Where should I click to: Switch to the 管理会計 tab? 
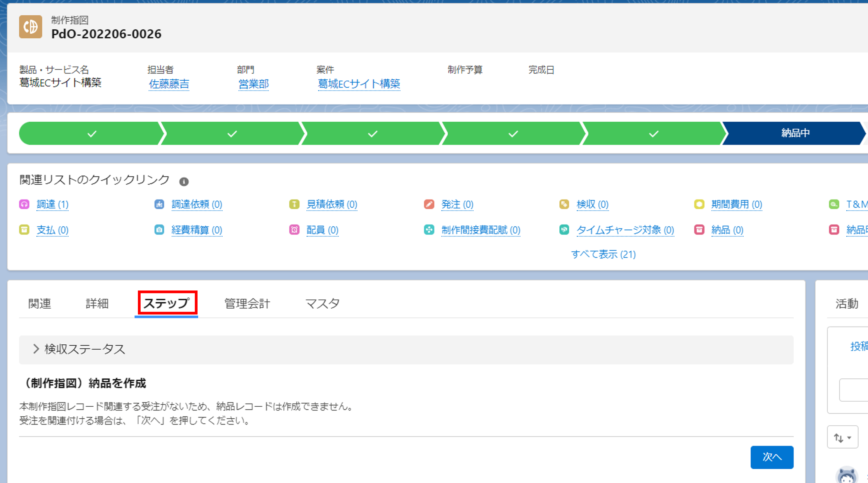247,303
